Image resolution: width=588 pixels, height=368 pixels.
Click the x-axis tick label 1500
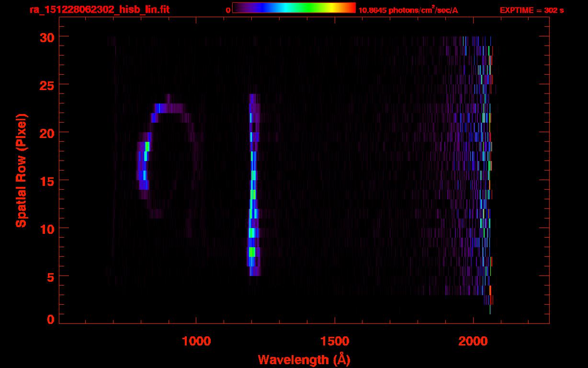(x=335, y=341)
